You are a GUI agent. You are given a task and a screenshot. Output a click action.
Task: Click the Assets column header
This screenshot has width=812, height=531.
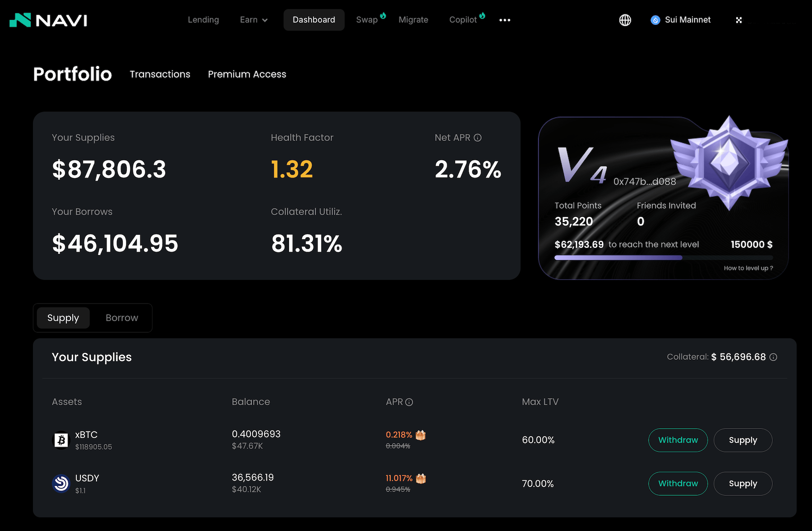coord(67,402)
